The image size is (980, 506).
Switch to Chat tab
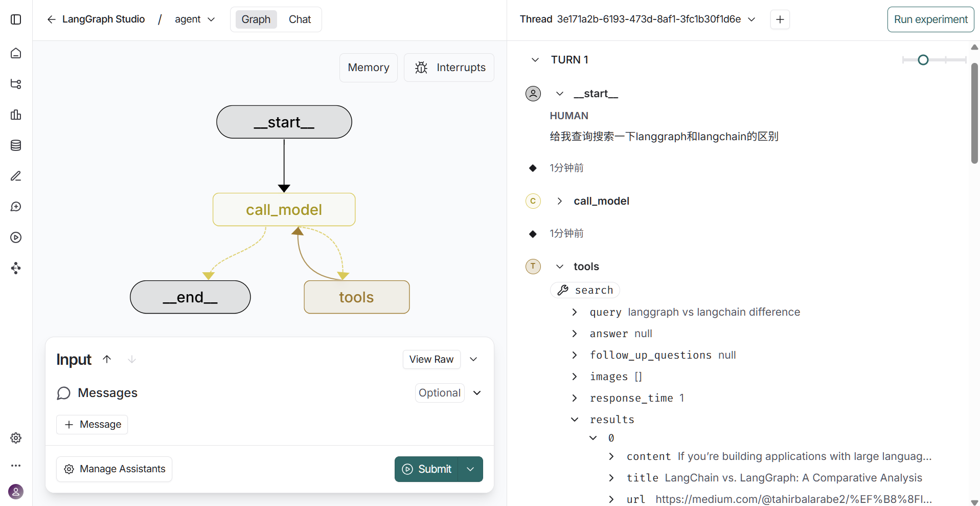(x=300, y=19)
